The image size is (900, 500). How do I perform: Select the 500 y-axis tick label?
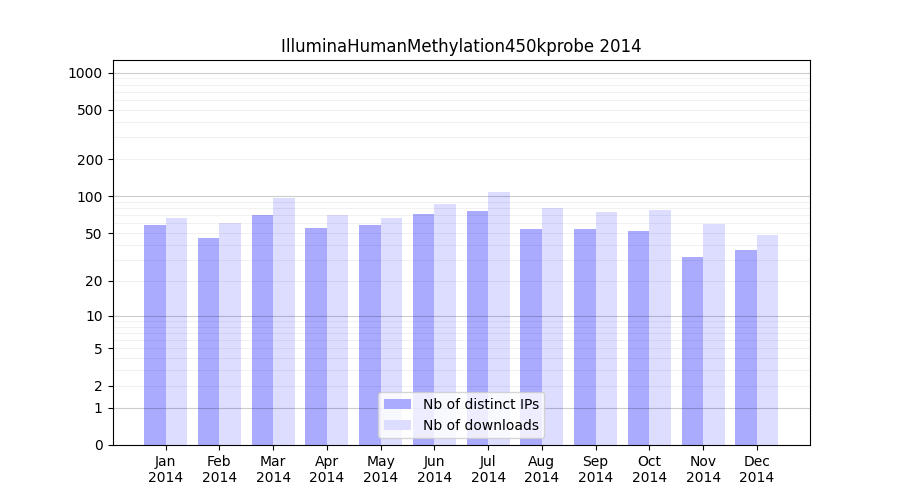coord(89,110)
